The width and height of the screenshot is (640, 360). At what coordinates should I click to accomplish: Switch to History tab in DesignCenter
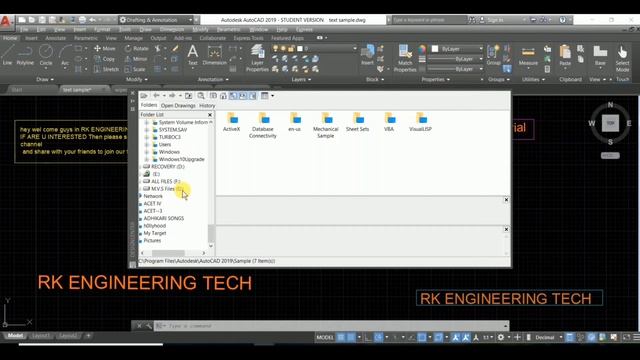coord(207,105)
